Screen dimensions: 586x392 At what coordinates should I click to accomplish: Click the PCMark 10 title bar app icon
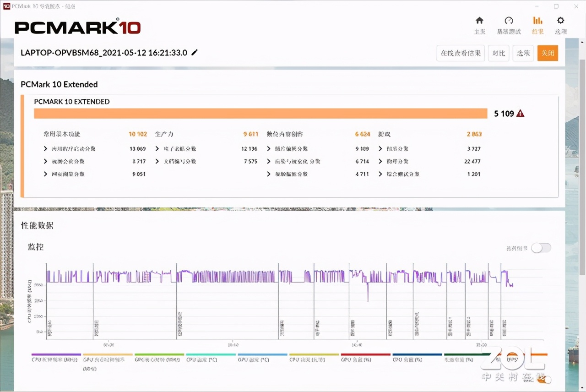(6, 6)
